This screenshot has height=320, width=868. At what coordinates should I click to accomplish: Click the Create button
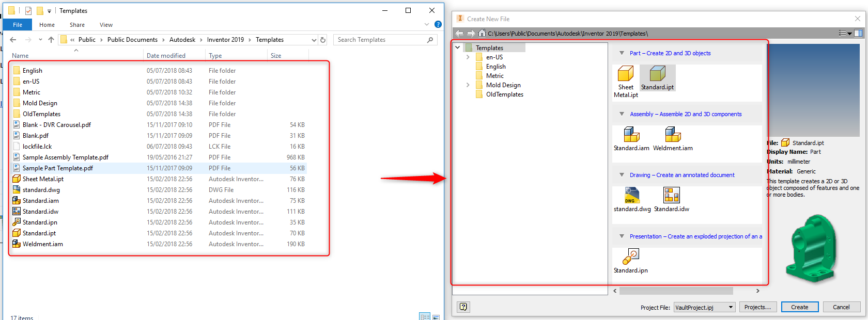click(800, 307)
